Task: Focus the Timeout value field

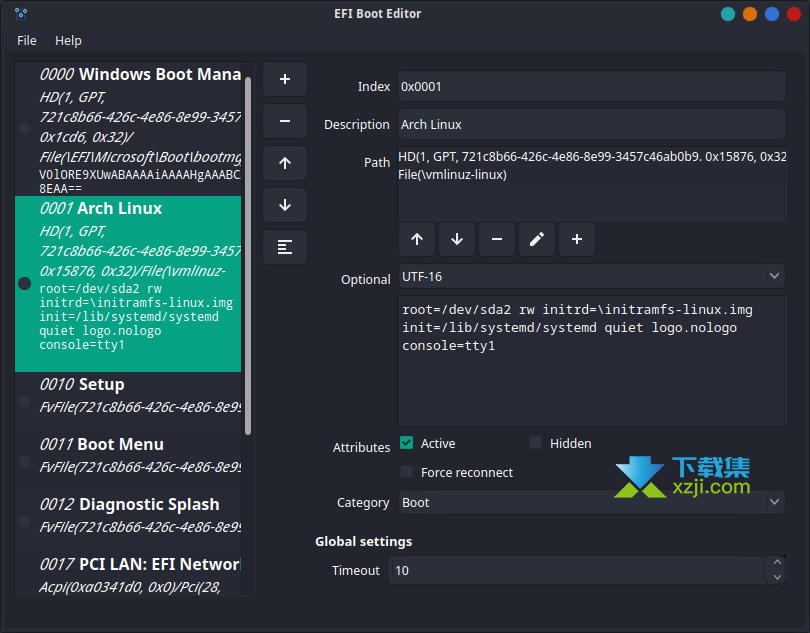Action: point(577,570)
